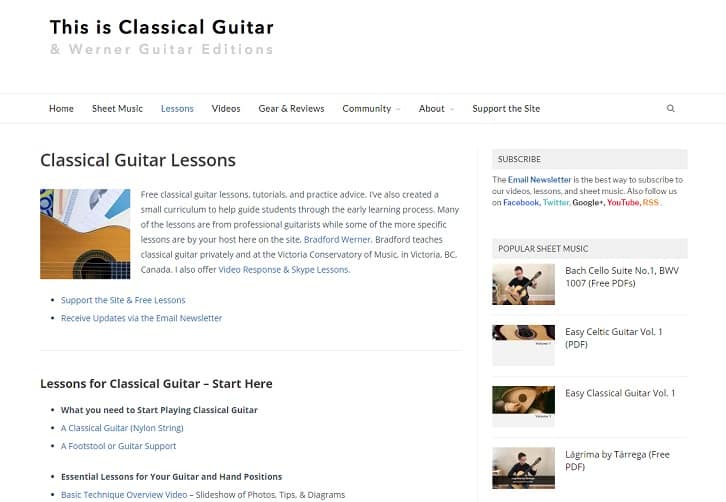Expand the About dropdown menu
The image size is (726, 502).
tap(436, 108)
